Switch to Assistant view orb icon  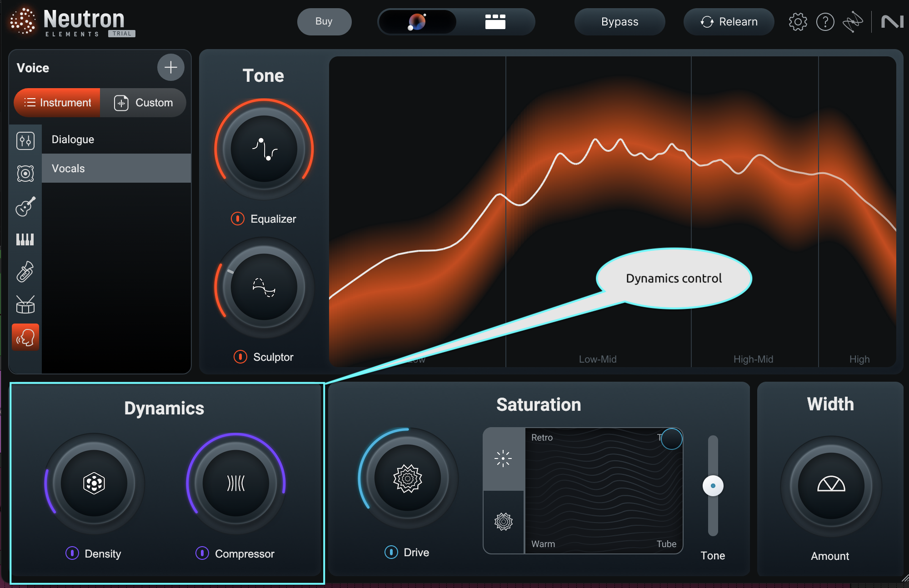[x=417, y=22]
